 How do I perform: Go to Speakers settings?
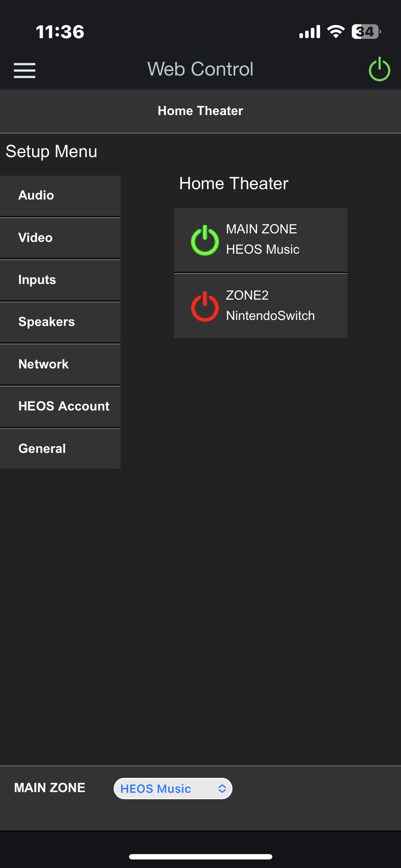pyautogui.click(x=60, y=322)
